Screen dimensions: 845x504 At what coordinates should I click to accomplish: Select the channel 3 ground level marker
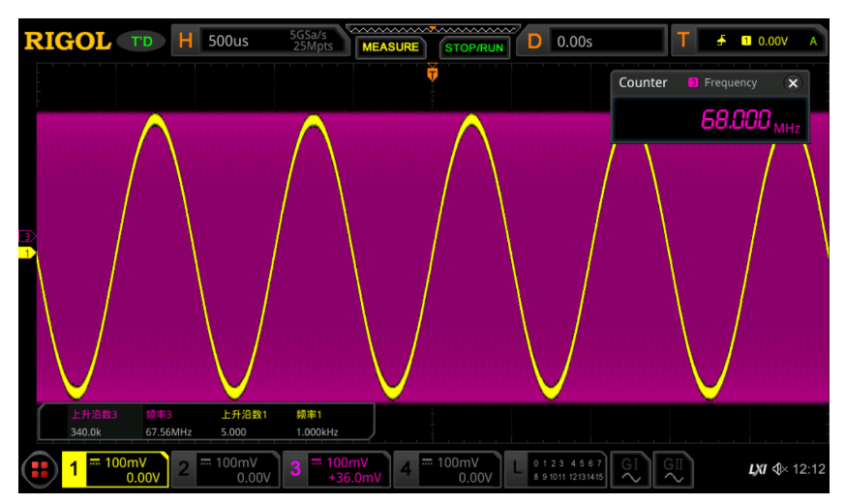click(x=27, y=236)
